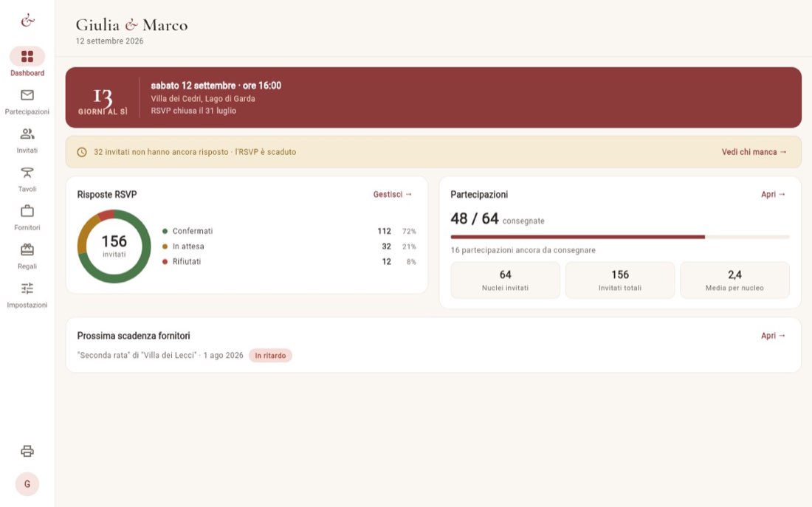Click the Seconda rata Villa dei Lecci entry
812x507 pixels.
coord(160,355)
